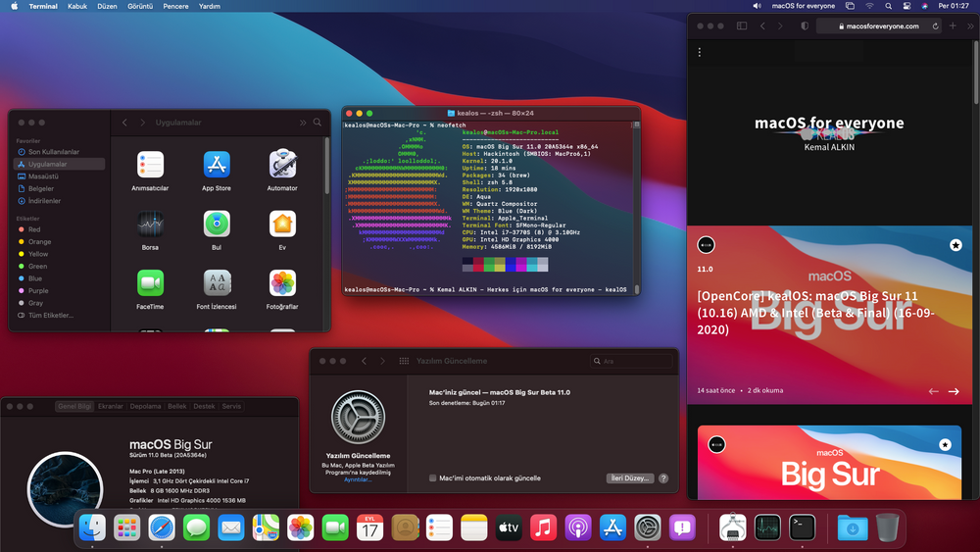Click the help question mark button
980x552 pixels.
[x=663, y=478]
